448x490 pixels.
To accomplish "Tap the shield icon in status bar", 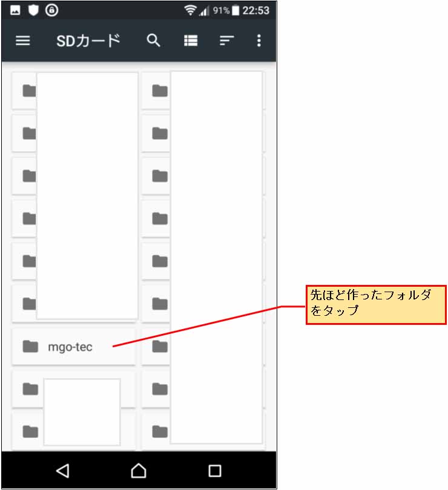I will 33,10.
